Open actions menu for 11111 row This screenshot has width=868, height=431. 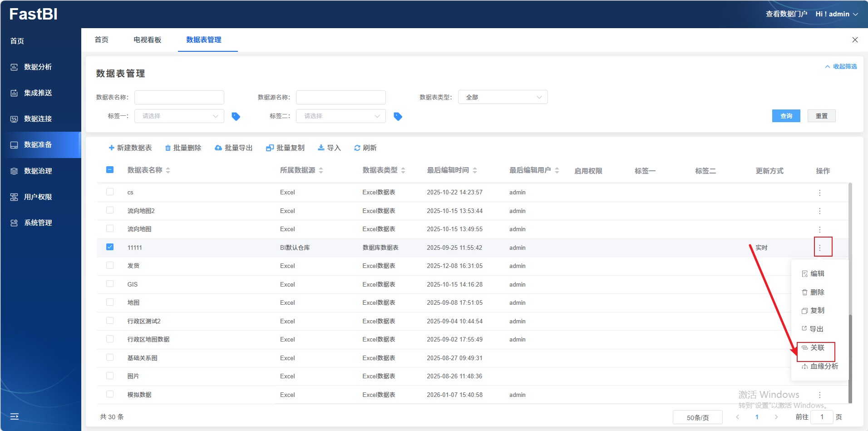820,248
